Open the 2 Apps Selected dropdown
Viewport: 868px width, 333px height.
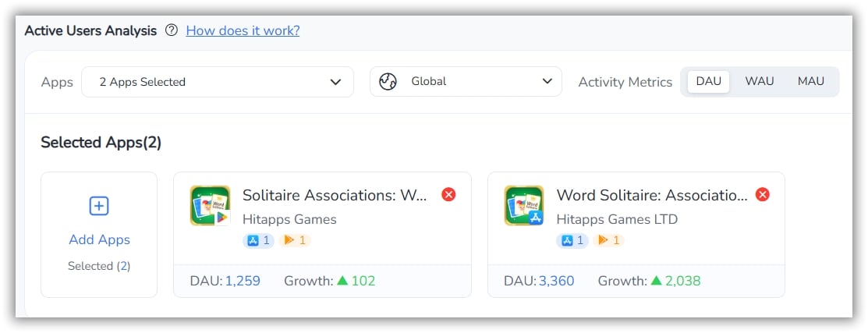tap(218, 82)
